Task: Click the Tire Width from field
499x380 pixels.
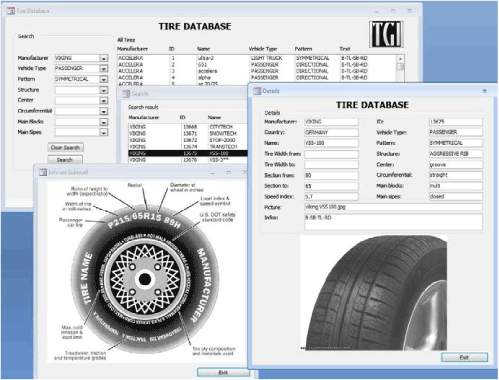Action: pos(331,154)
